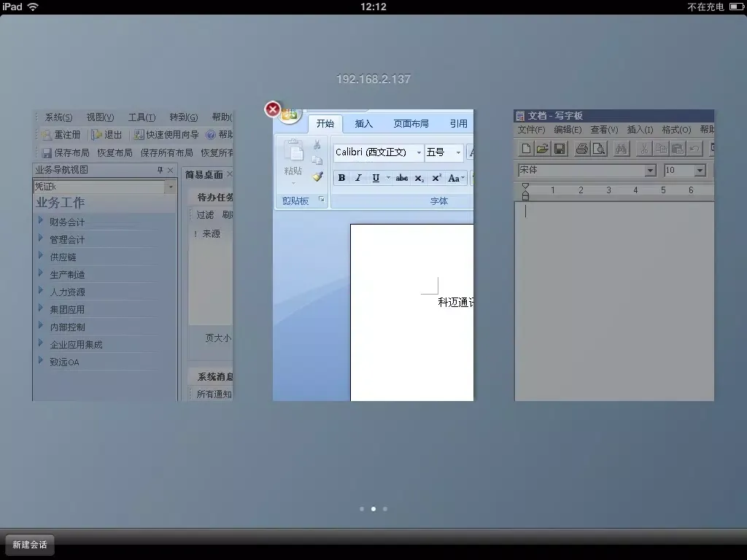
Task: Open 宋体 font dropdown in 写字板
Action: tap(650, 171)
